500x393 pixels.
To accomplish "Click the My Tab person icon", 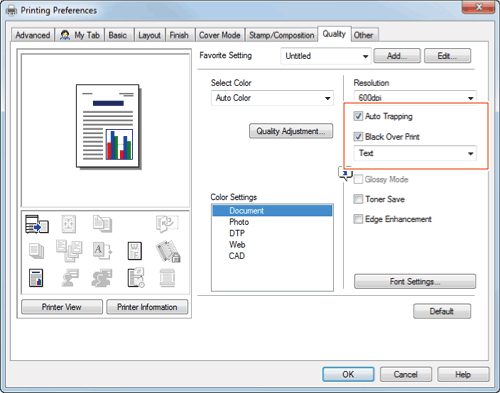I will (65, 35).
